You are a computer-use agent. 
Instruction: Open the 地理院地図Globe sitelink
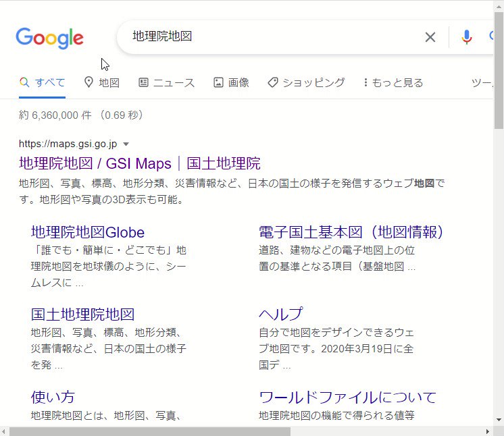pyautogui.click(x=87, y=232)
